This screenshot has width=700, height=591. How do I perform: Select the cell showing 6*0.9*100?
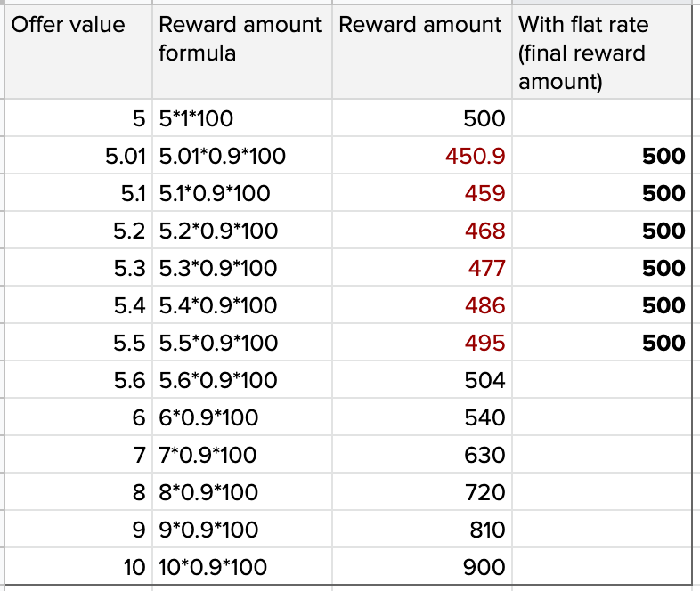(240, 418)
